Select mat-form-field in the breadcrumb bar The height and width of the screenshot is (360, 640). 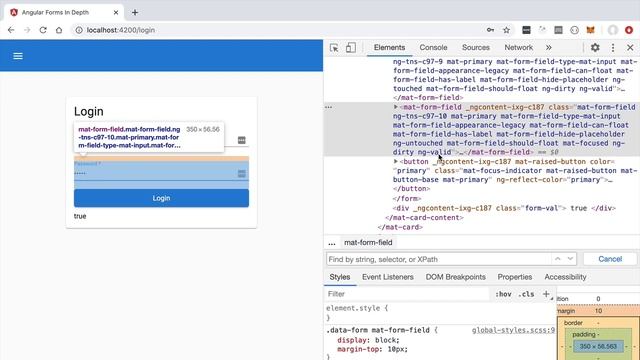click(368, 242)
